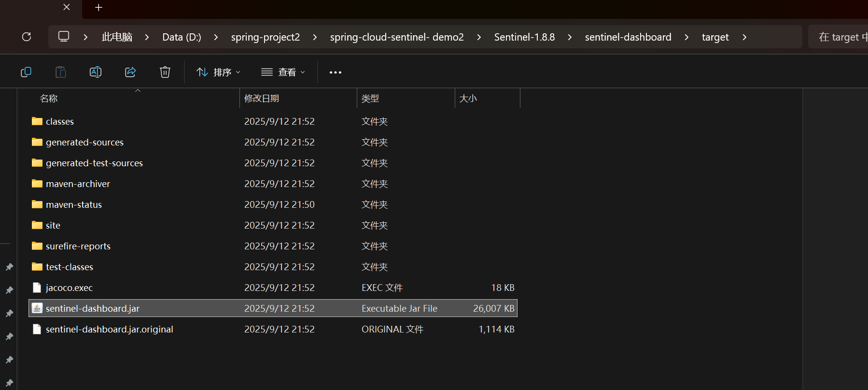The height and width of the screenshot is (390, 868).
Task: Open a new tab with plus button
Action: (98, 7)
